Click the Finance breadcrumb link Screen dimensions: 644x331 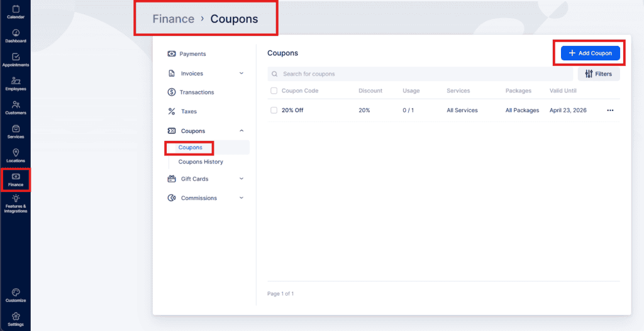(174, 19)
